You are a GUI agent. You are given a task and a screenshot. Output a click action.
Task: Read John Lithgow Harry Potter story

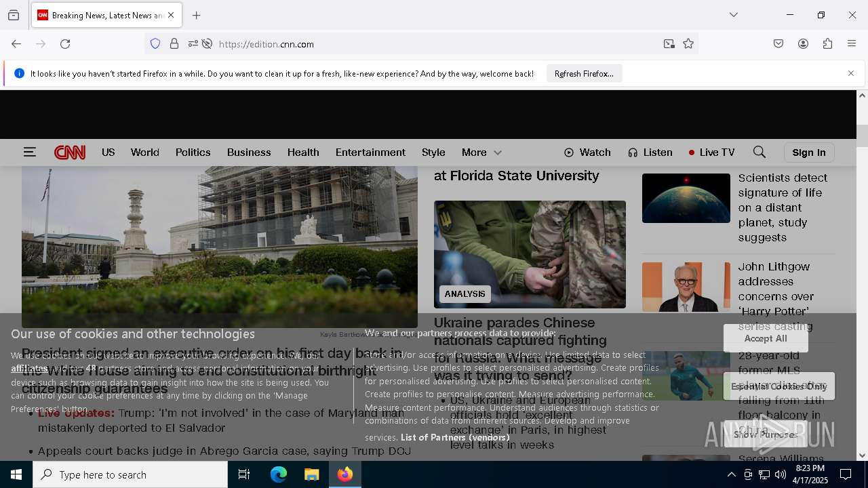pos(776,296)
